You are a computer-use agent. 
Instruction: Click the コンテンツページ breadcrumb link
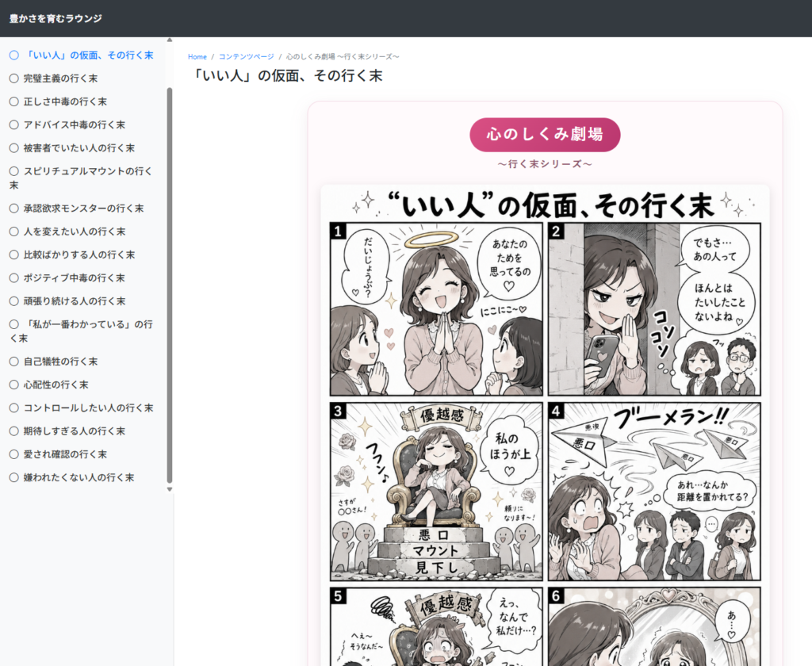click(247, 57)
